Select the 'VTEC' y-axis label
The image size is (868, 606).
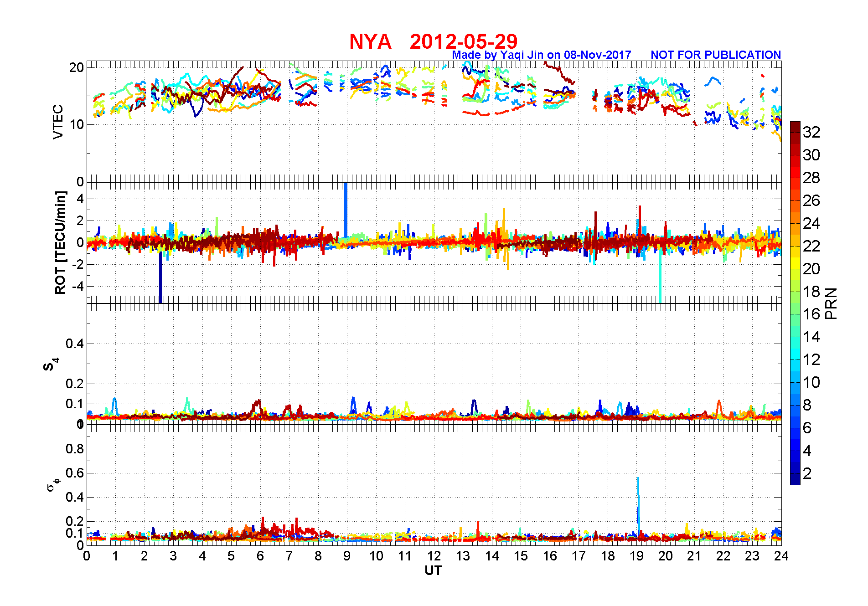(58, 122)
